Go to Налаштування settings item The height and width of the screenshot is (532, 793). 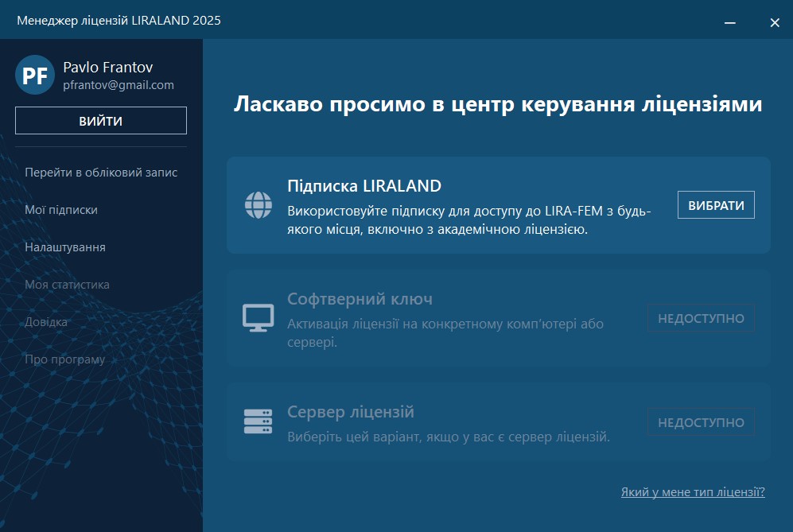point(65,247)
